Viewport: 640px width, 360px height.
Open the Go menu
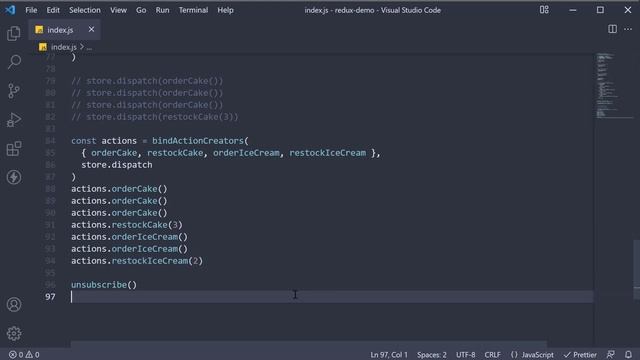(x=141, y=10)
